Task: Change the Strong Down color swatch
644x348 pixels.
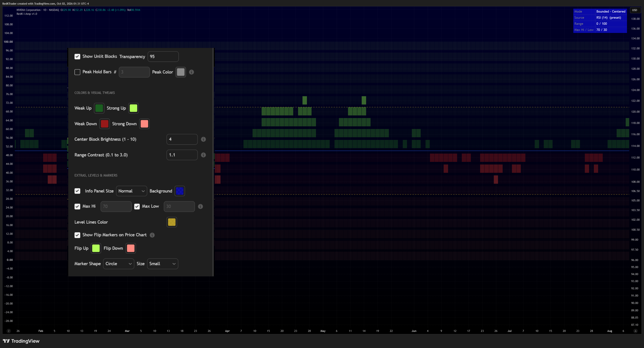Action: 144,124
